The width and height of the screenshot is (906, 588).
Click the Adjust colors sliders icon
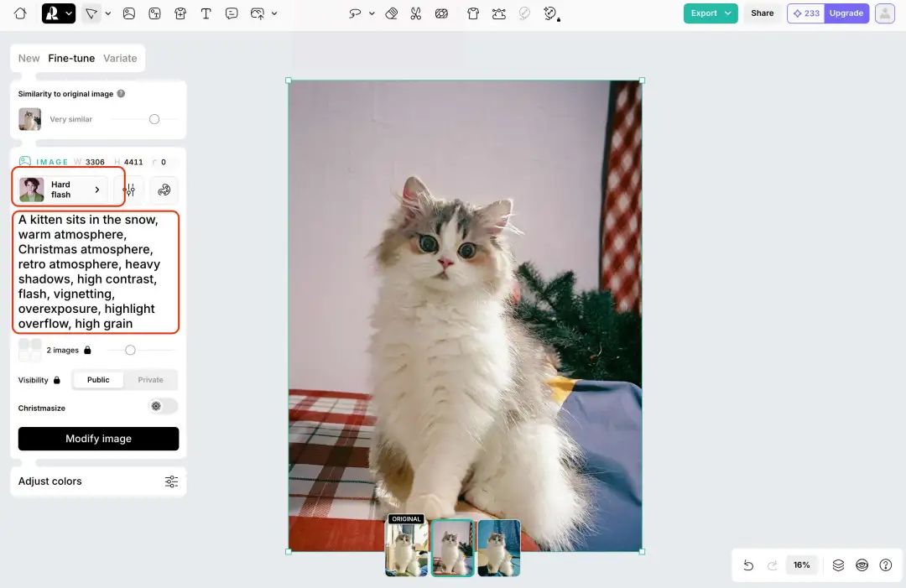tap(171, 481)
